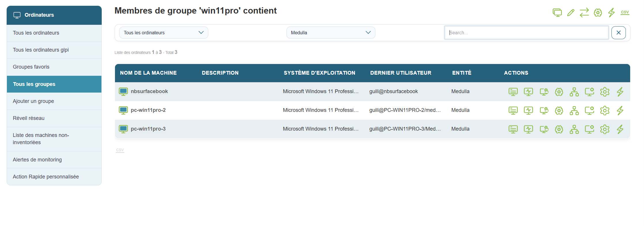Click the stacked monitors icon in header
Screen dimensions: 644x226
557,13
